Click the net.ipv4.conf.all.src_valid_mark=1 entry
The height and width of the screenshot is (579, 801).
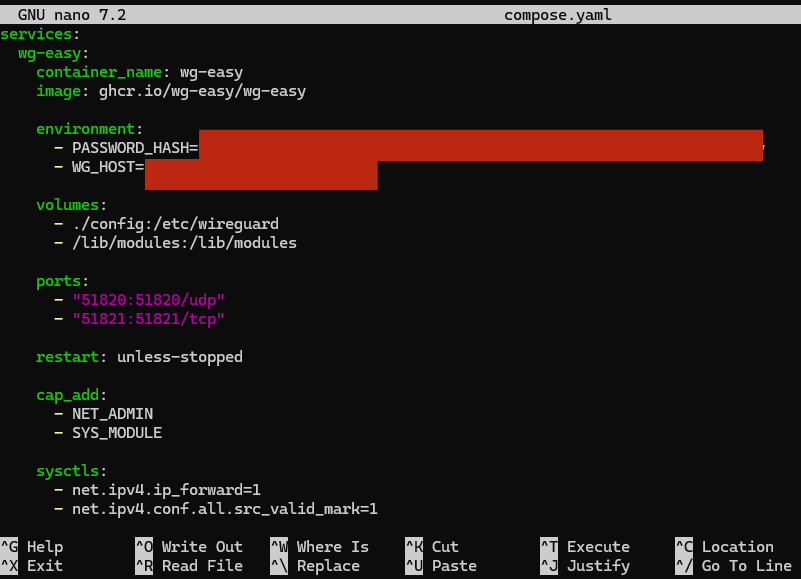225,509
